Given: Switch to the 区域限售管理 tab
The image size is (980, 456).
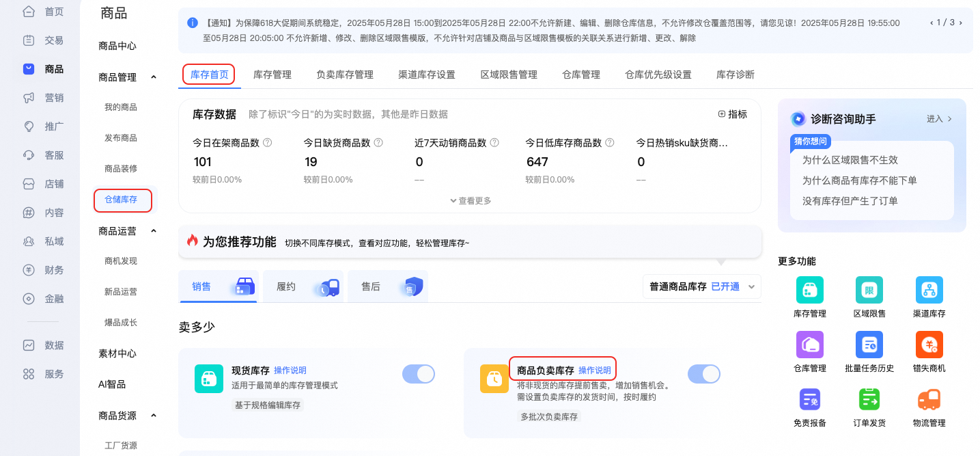Looking at the screenshot, I should (x=509, y=75).
